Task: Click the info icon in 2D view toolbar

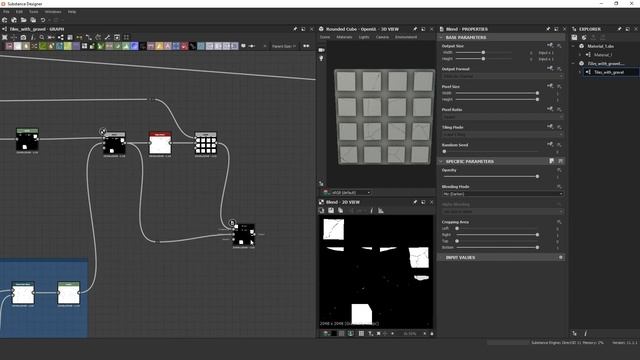Action: point(371,211)
